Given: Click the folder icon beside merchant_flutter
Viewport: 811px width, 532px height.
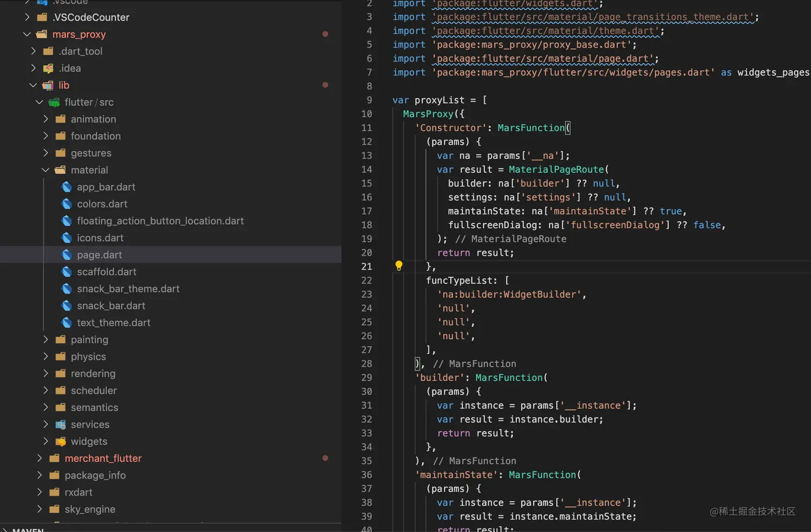Looking at the screenshot, I should pos(54,459).
